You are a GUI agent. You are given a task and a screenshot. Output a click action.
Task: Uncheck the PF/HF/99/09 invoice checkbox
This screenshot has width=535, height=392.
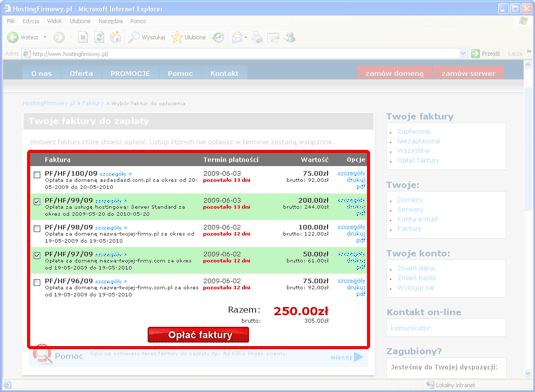(x=37, y=202)
